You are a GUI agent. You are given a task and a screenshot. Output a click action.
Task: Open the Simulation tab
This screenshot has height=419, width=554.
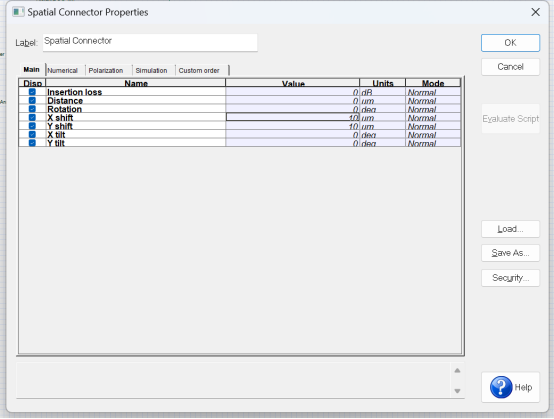[x=151, y=70]
